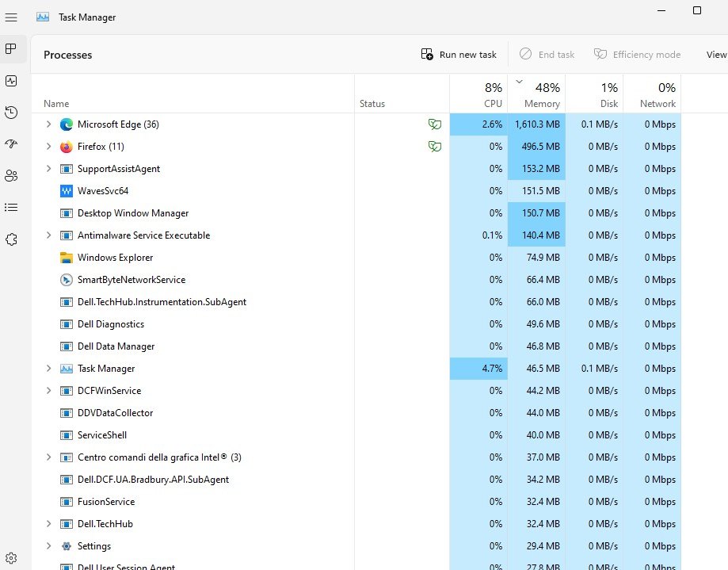This screenshot has width=728, height=570.
Task: Click Firefox efficiency mode leaf icon
Action: (x=435, y=147)
